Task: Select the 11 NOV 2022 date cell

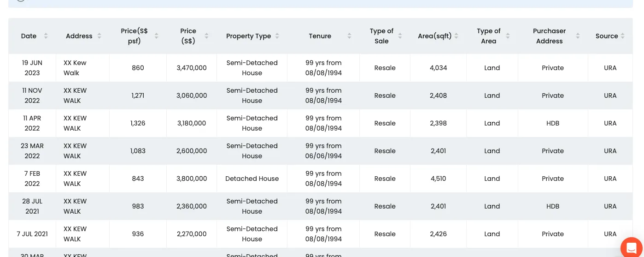Action: [32, 96]
